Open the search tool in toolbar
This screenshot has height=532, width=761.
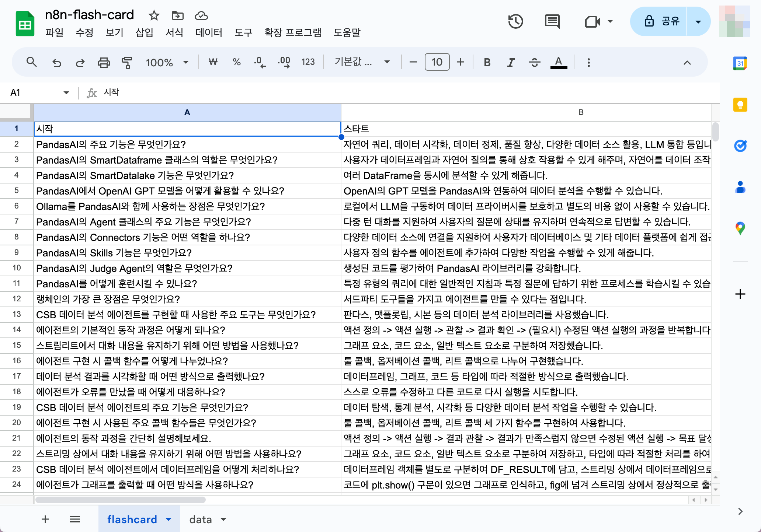point(32,62)
